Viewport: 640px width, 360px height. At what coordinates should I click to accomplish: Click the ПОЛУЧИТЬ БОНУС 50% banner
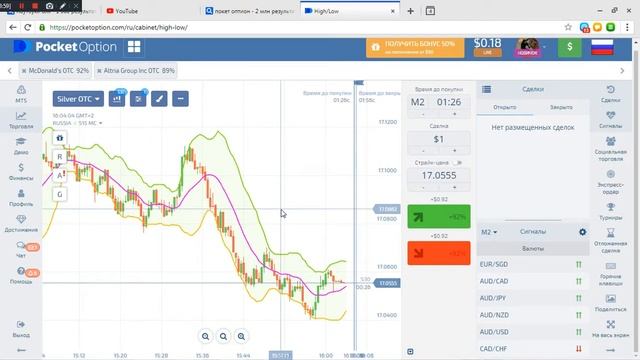[415, 48]
